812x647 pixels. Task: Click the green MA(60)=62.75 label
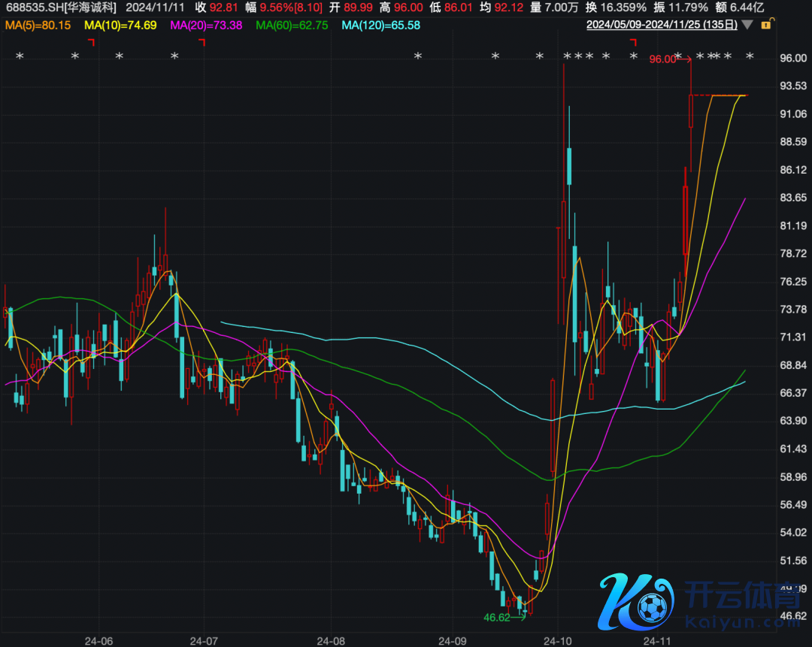[x=292, y=25]
